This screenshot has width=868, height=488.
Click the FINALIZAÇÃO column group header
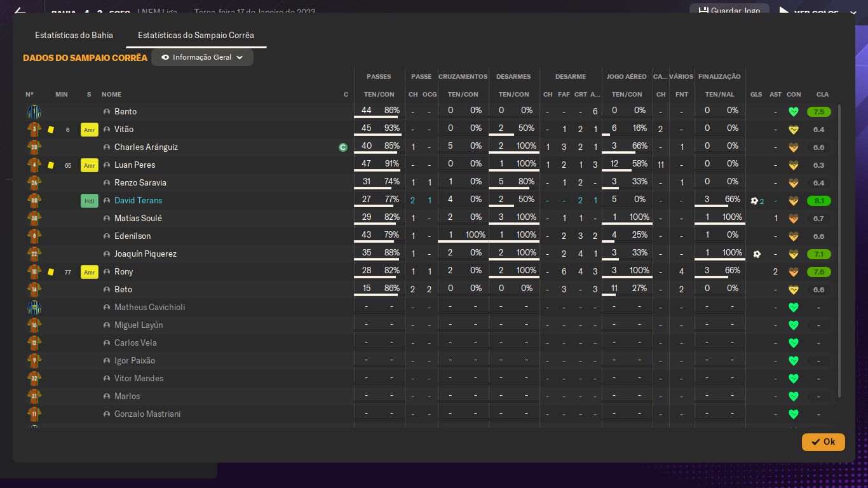[x=719, y=76]
